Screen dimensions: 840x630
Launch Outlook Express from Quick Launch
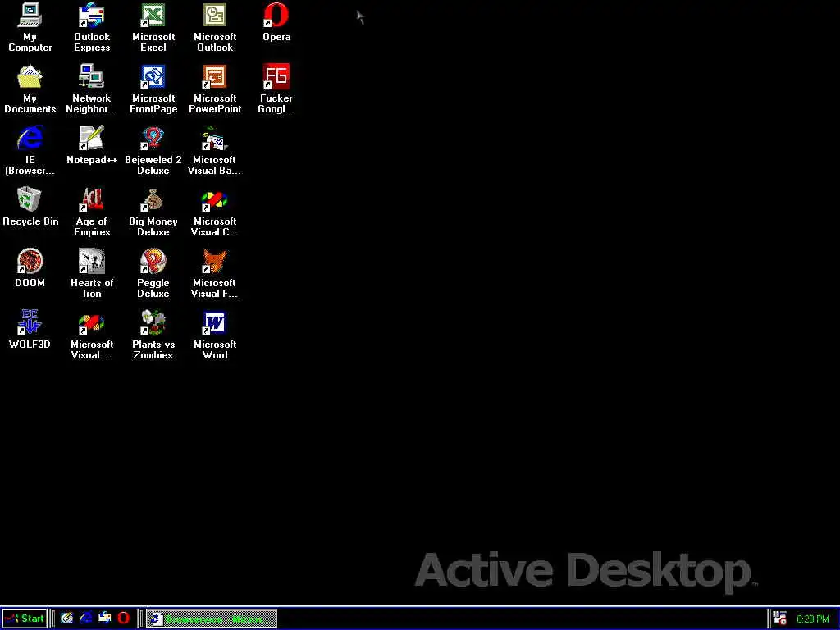coord(104,619)
